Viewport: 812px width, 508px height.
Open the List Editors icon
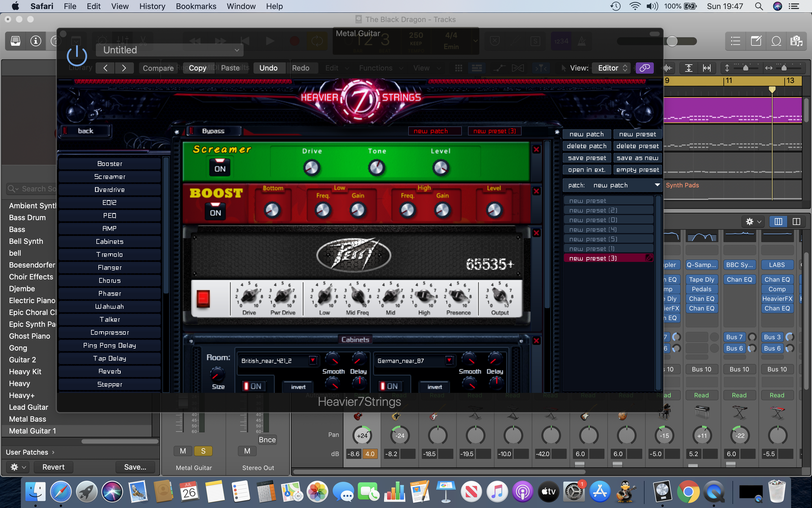[736, 41]
